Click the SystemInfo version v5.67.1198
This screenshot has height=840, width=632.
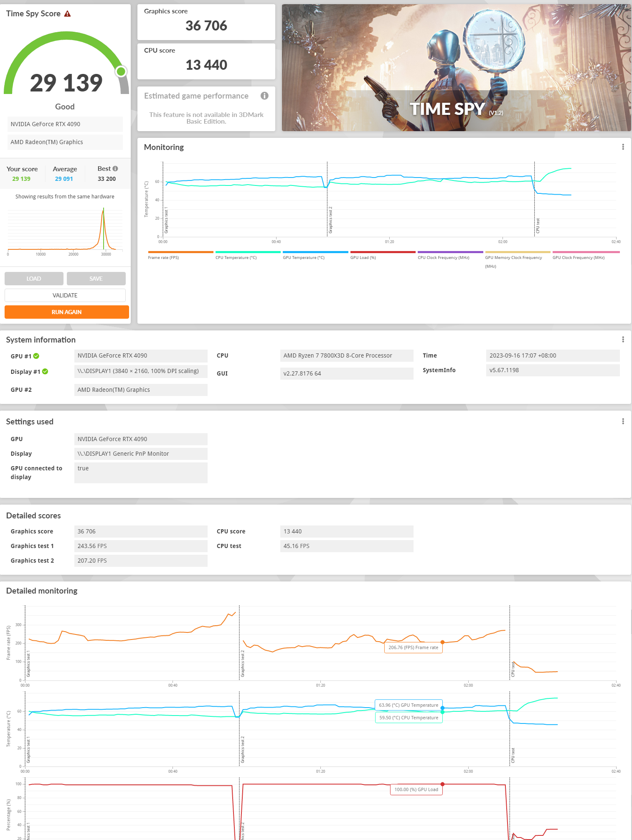tap(553, 370)
